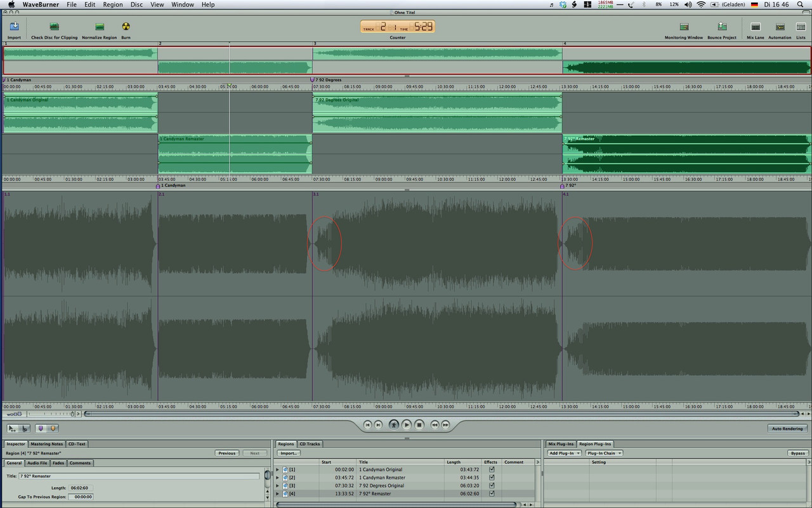
Task: Click the Previous region button
Action: (x=226, y=453)
